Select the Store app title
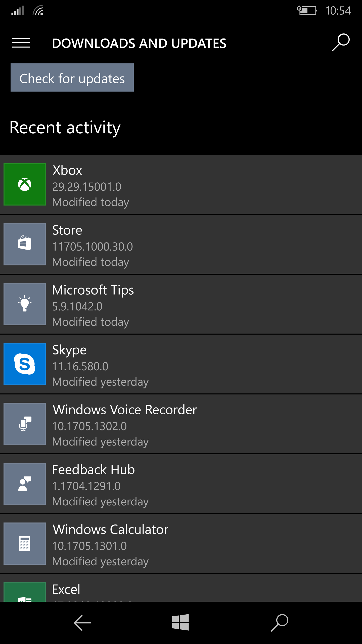The height and width of the screenshot is (644, 362). pos(67,230)
